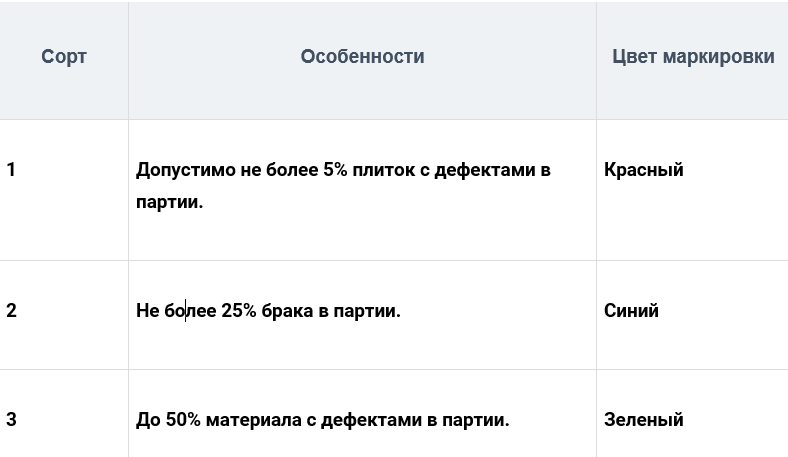Screen dimensions: 788x457
Task: Place cursor on "5%" in first row
Action: coord(336,170)
